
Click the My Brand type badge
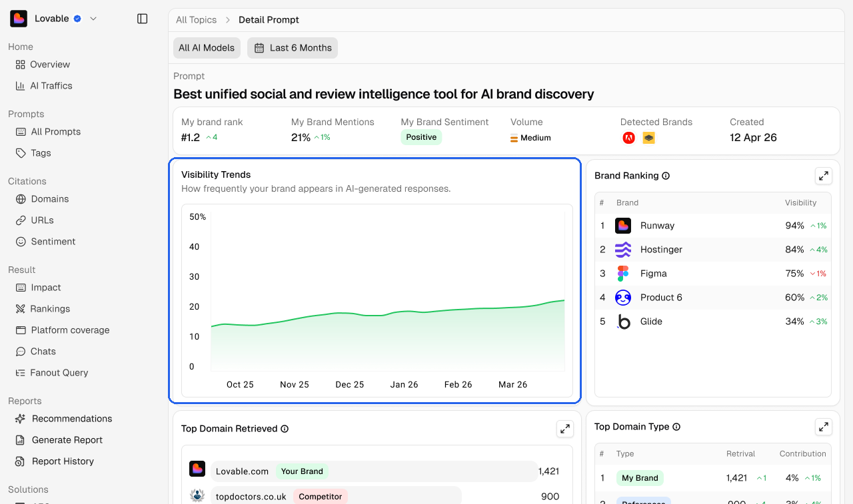click(x=640, y=478)
